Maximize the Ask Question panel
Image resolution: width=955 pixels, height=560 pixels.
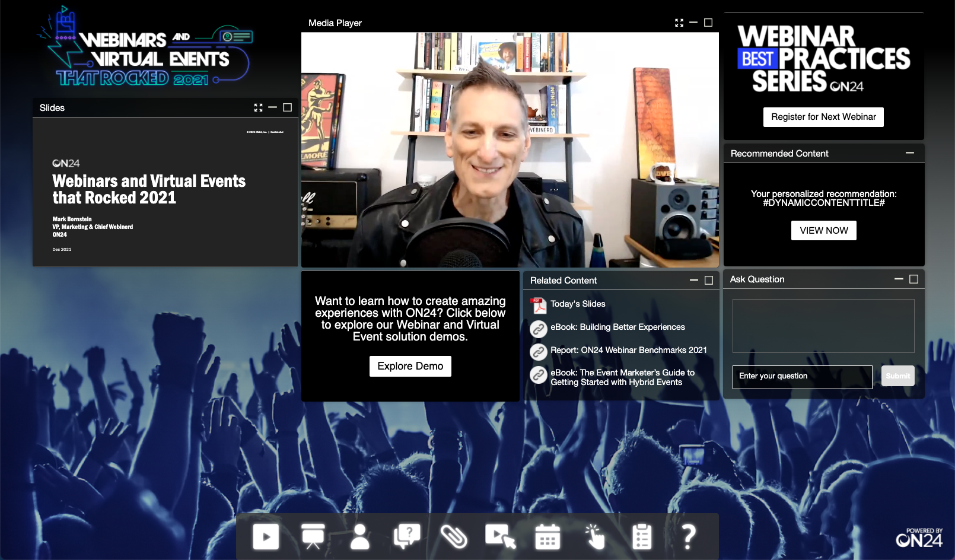click(x=913, y=279)
